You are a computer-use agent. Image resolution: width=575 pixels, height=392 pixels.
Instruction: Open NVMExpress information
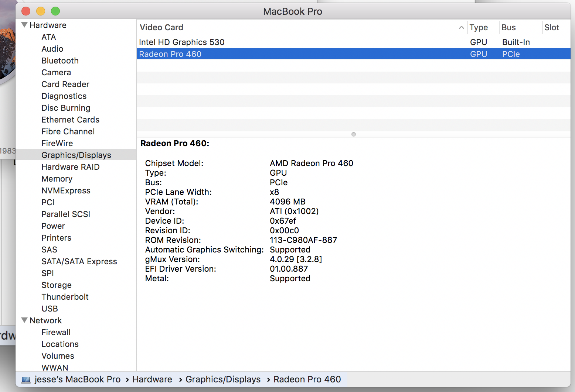pyautogui.click(x=66, y=190)
